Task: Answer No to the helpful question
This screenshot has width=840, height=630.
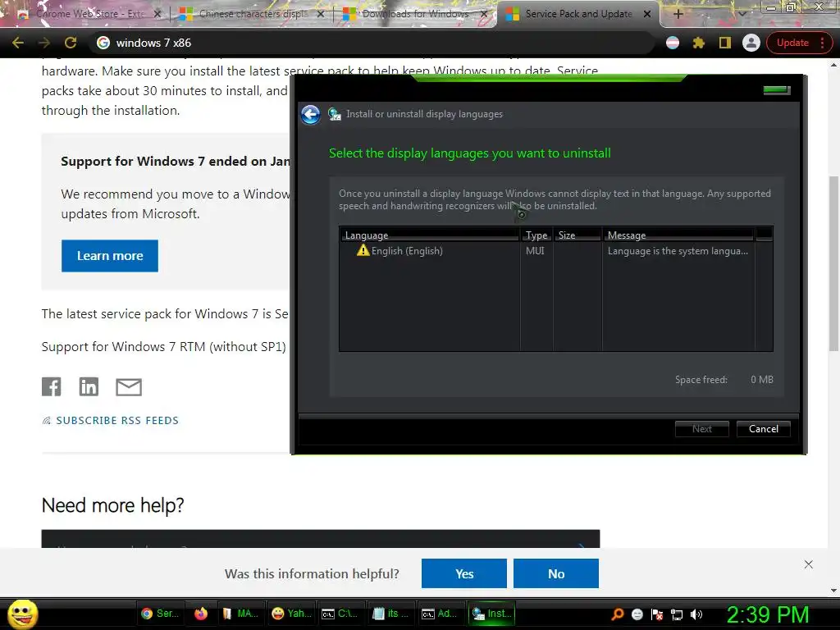Action: (556, 573)
